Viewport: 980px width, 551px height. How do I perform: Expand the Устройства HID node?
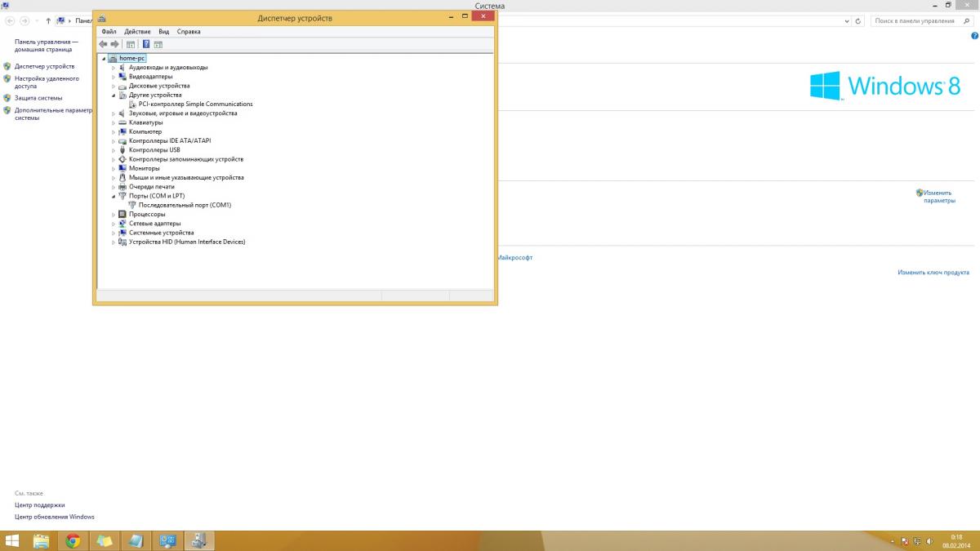114,242
